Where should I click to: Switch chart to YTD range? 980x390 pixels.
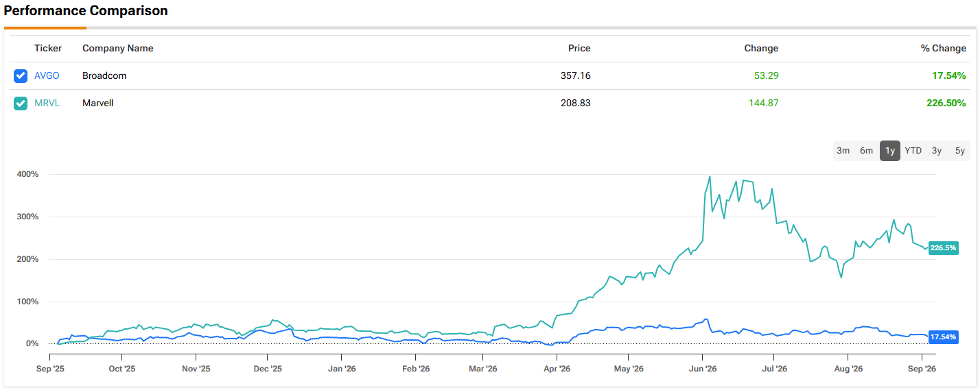[913, 151]
